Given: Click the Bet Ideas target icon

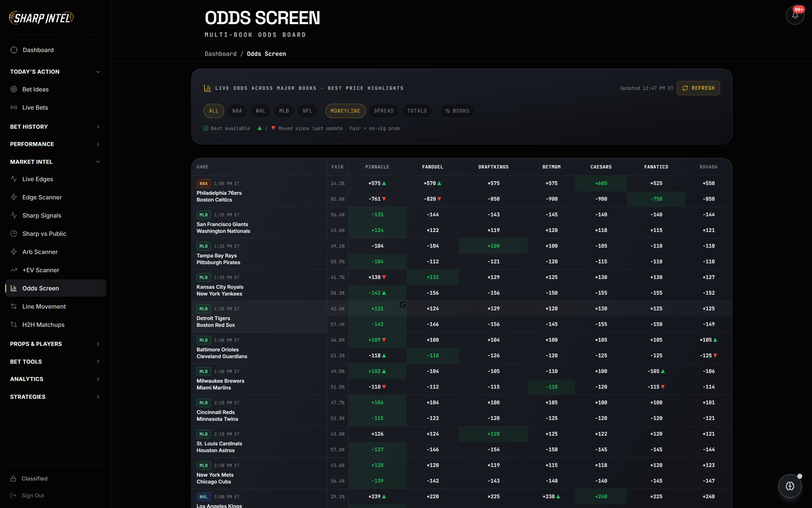Looking at the screenshot, I should (x=14, y=89).
